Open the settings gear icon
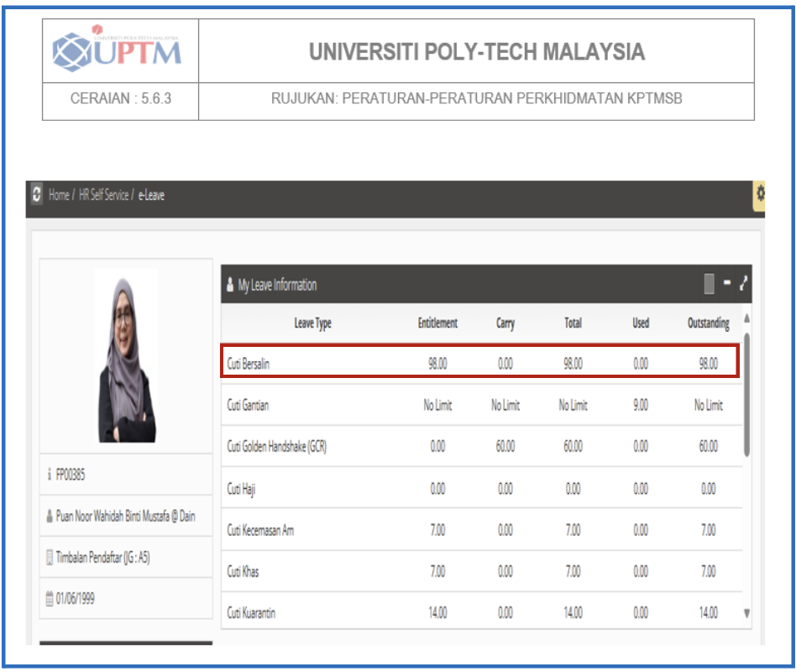This screenshot has width=796, height=672. [x=760, y=194]
